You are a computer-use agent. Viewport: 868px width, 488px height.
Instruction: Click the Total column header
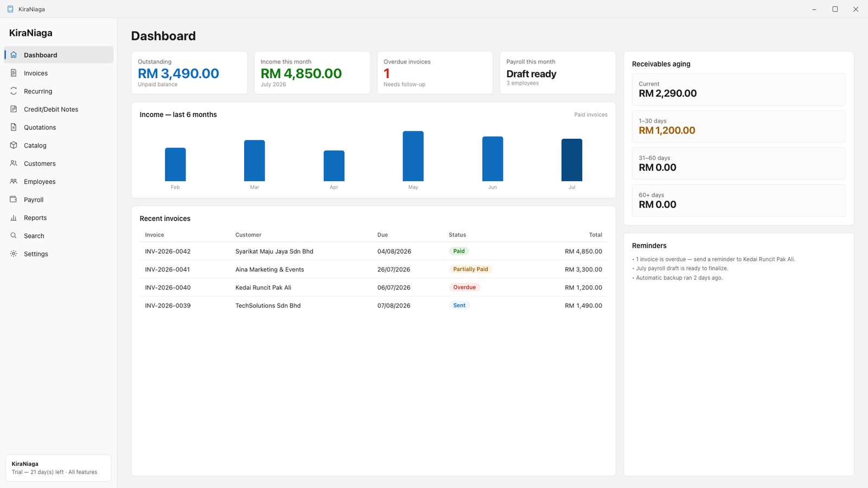[x=596, y=235]
